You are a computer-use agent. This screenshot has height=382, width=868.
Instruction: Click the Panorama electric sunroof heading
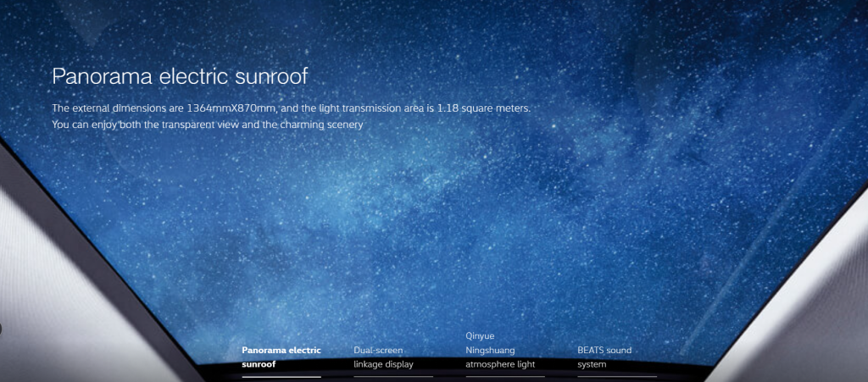click(180, 76)
